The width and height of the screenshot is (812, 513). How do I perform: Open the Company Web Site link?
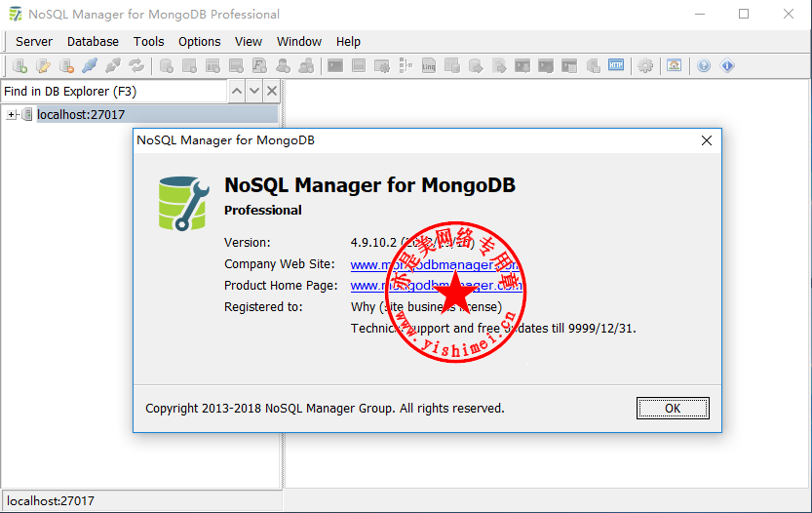click(x=435, y=265)
